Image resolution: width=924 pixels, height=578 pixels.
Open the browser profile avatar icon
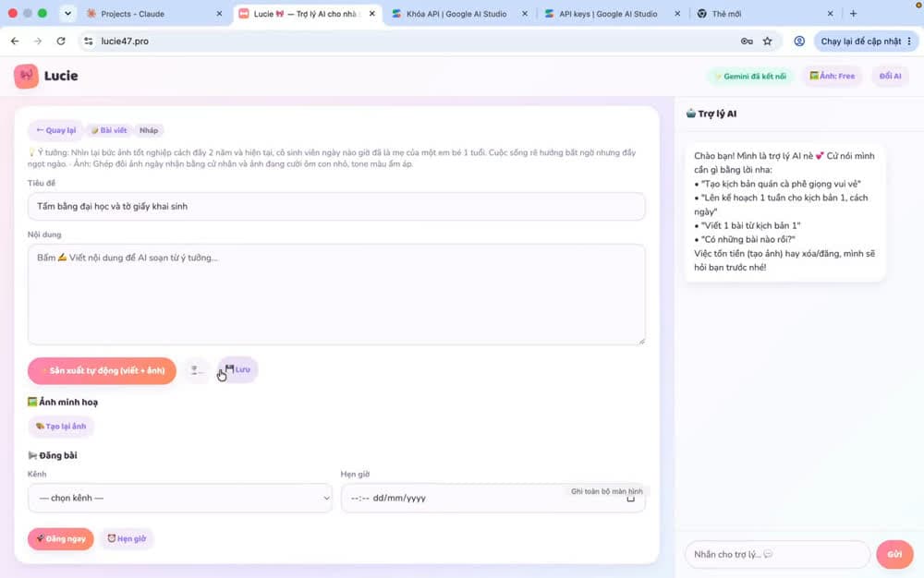799,42
